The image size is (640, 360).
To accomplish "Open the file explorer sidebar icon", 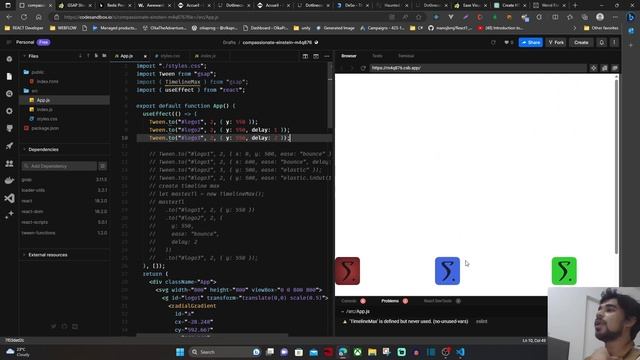I will click(9, 76).
